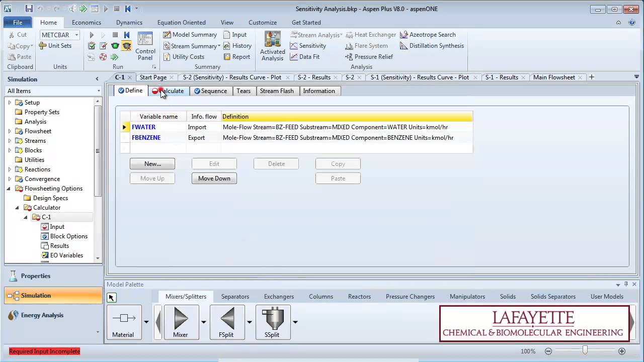
Task: Open the Mixer model dropdown arrow
Action: (204, 322)
